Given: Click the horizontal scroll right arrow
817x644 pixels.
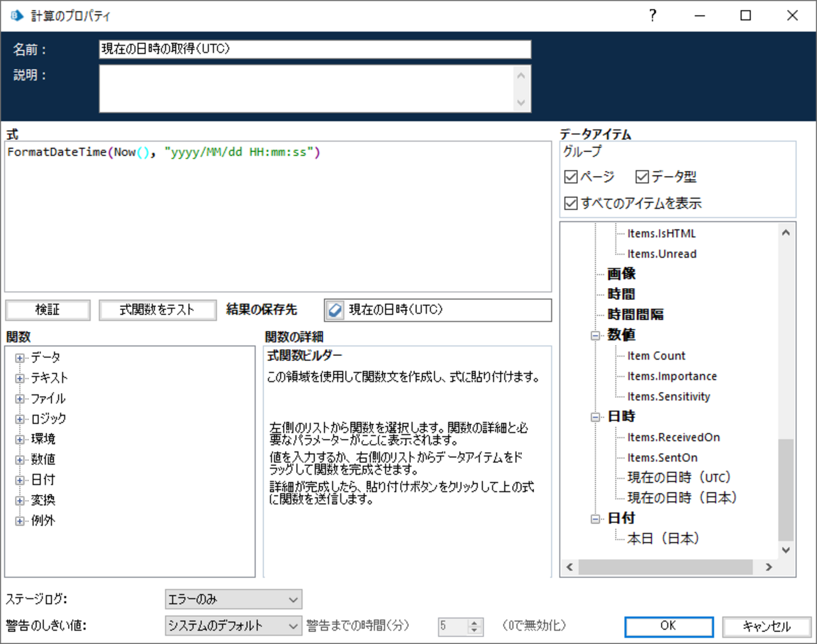Looking at the screenshot, I should pos(769,567).
